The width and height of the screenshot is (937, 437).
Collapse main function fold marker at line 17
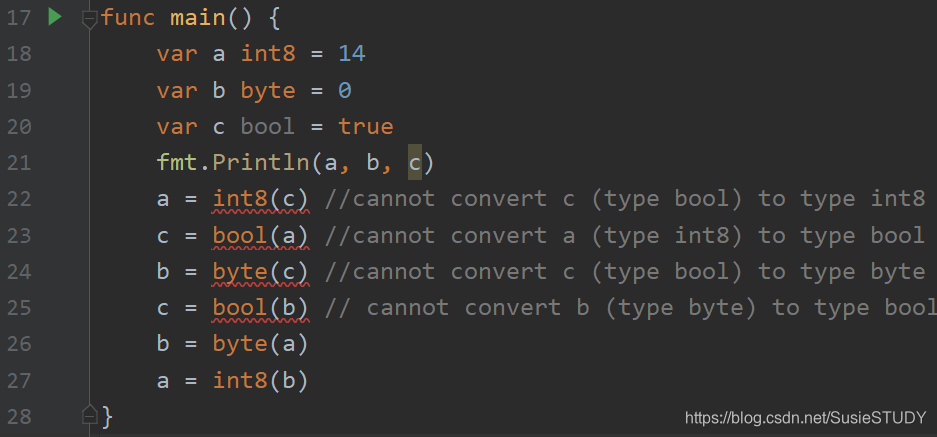tap(90, 19)
